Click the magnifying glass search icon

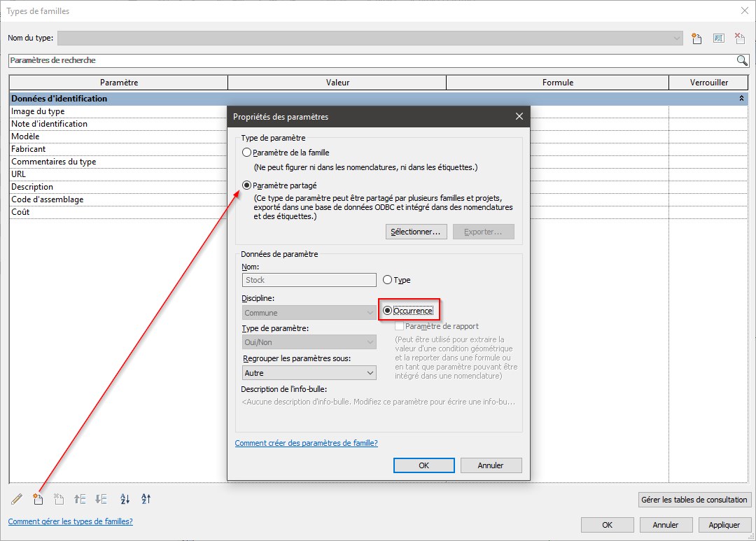(x=742, y=60)
